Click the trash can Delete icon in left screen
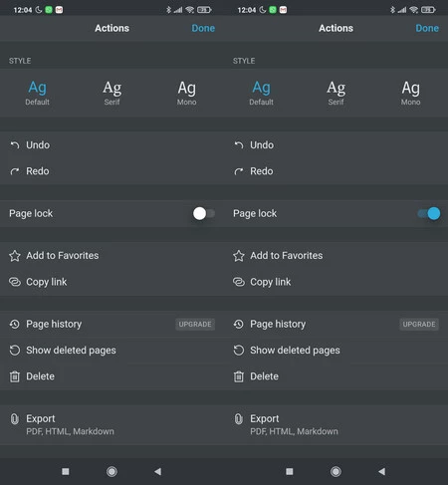448x485 pixels. point(15,376)
